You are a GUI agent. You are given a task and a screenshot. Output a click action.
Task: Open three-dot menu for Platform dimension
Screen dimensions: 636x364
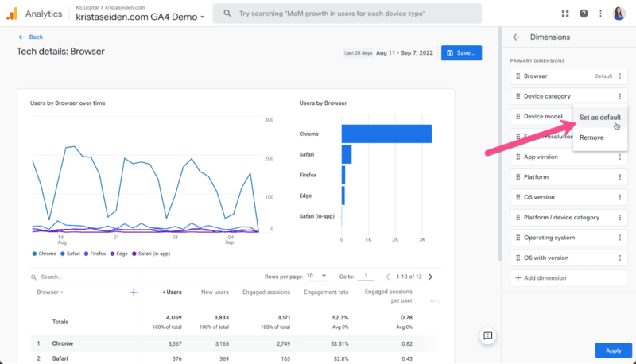click(620, 177)
